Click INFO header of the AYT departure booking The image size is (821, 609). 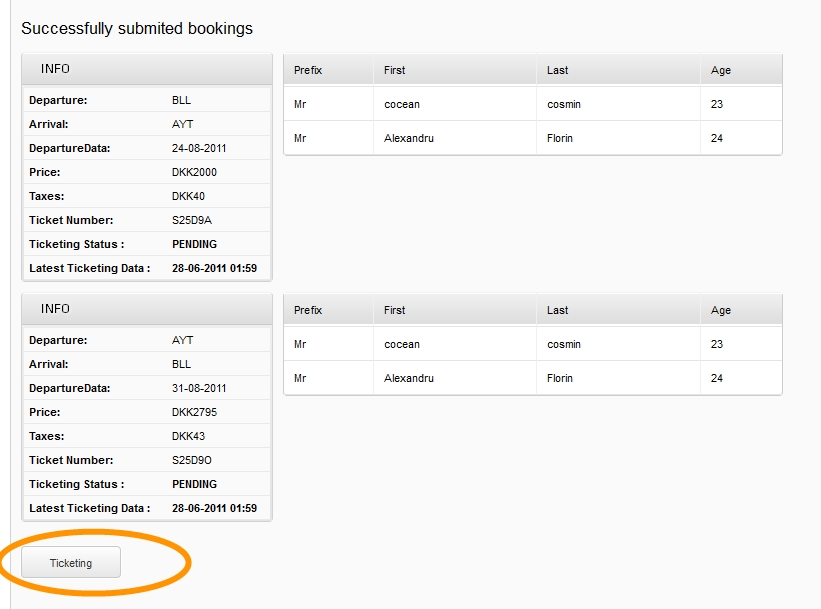[x=146, y=309]
